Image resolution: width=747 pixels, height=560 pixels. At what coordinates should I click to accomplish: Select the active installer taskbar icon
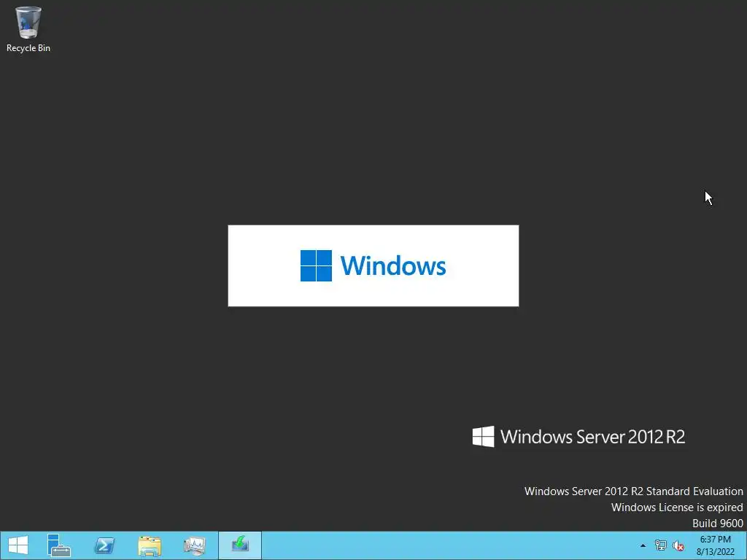240,545
